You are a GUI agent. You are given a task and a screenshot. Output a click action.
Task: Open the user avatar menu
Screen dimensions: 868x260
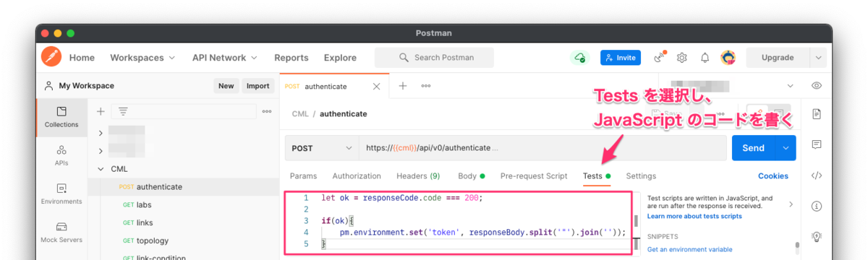pos(728,58)
